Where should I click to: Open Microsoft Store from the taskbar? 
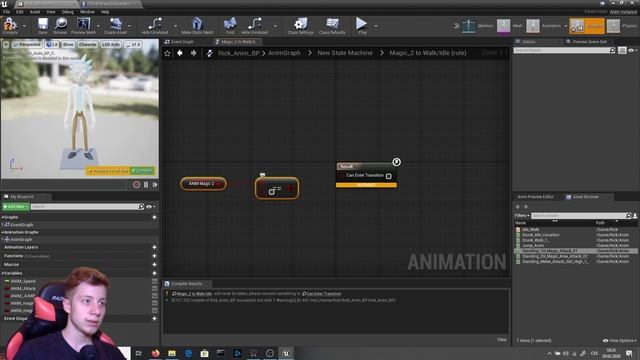pos(204,353)
